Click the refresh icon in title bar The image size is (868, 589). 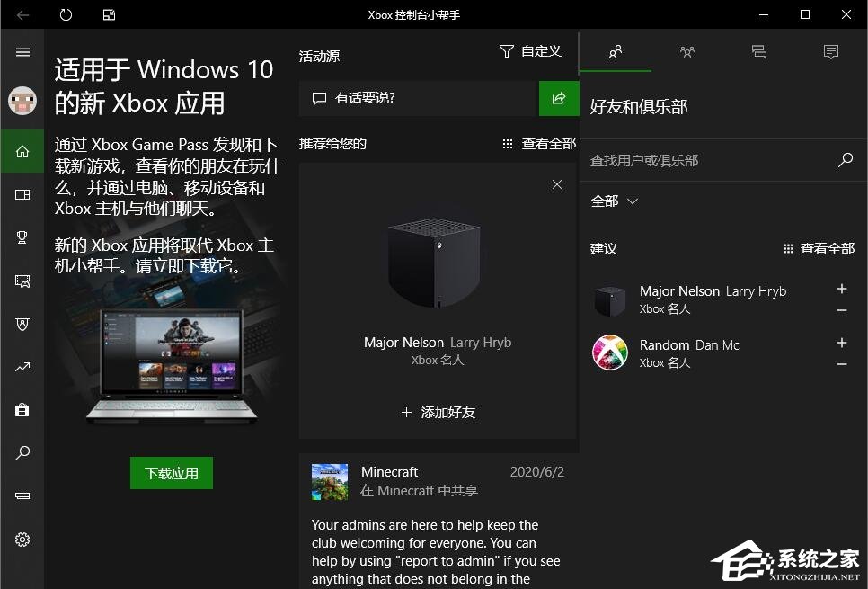[66, 15]
